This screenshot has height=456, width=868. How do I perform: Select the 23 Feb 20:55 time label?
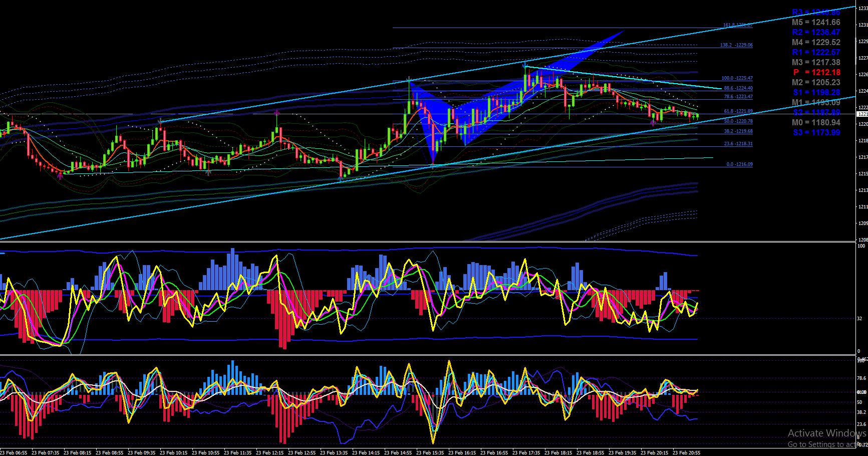point(686,452)
